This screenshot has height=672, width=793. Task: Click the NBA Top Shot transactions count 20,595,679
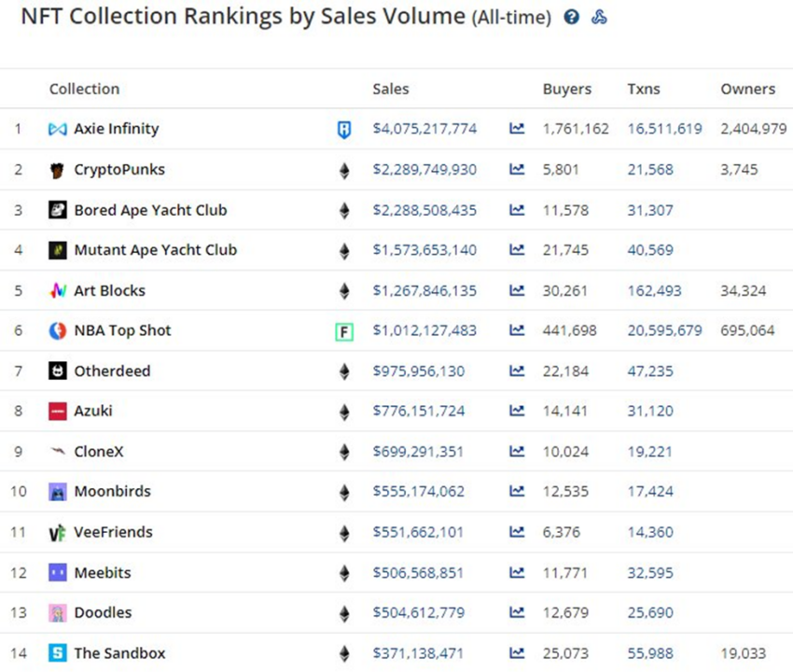pyautogui.click(x=664, y=330)
